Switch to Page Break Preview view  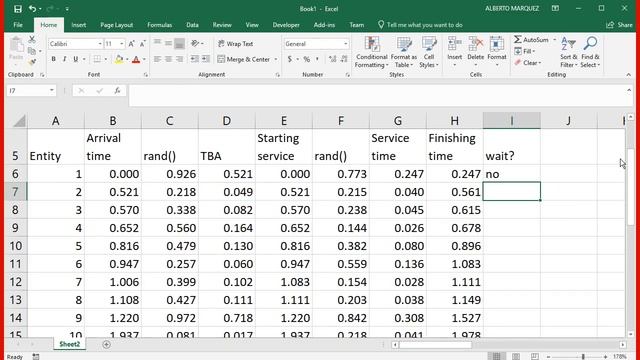535,356
